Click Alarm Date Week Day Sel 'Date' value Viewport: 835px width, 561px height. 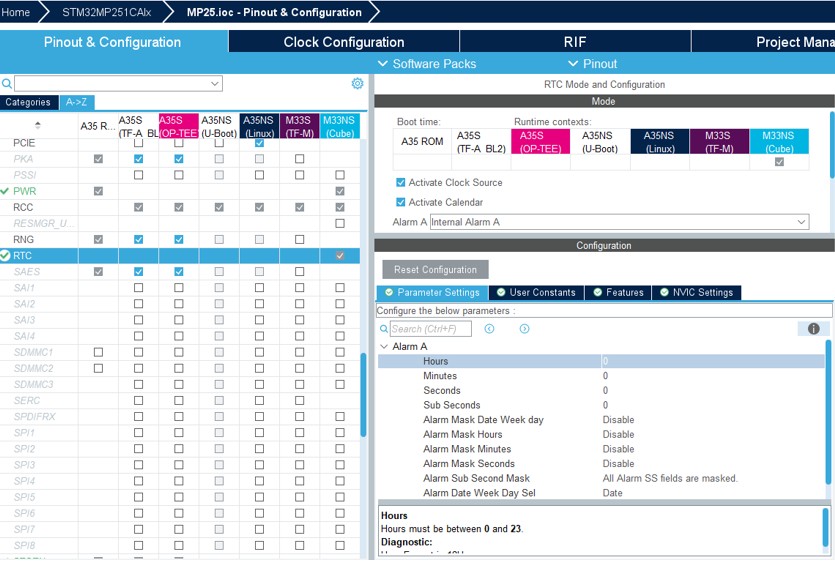[x=612, y=493]
